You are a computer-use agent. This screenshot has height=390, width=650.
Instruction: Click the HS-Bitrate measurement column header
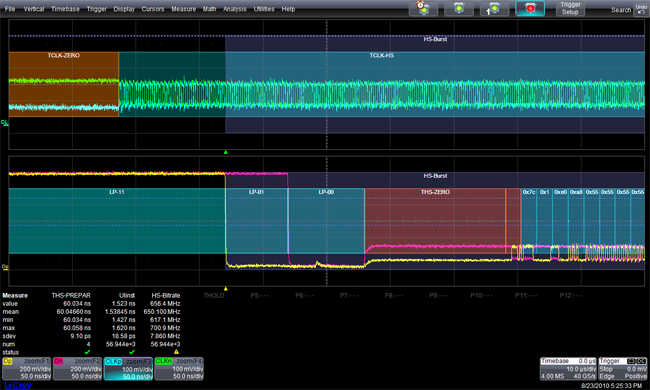166,296
